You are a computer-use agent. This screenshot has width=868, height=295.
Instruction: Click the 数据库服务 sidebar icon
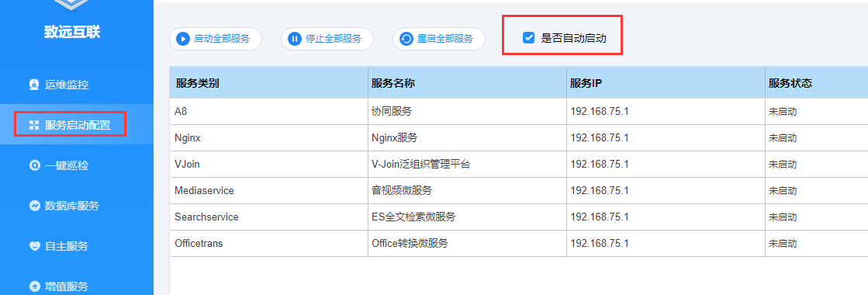pos(34,206)
